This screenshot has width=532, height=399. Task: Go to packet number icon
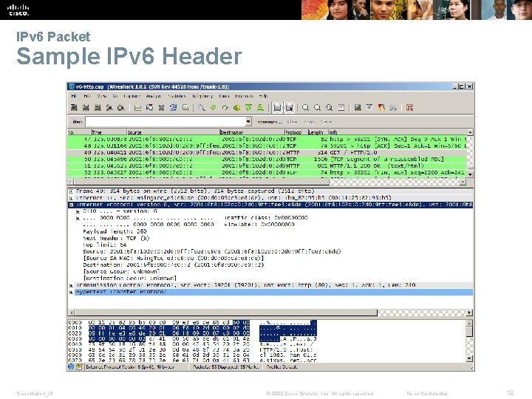[237, 108]
